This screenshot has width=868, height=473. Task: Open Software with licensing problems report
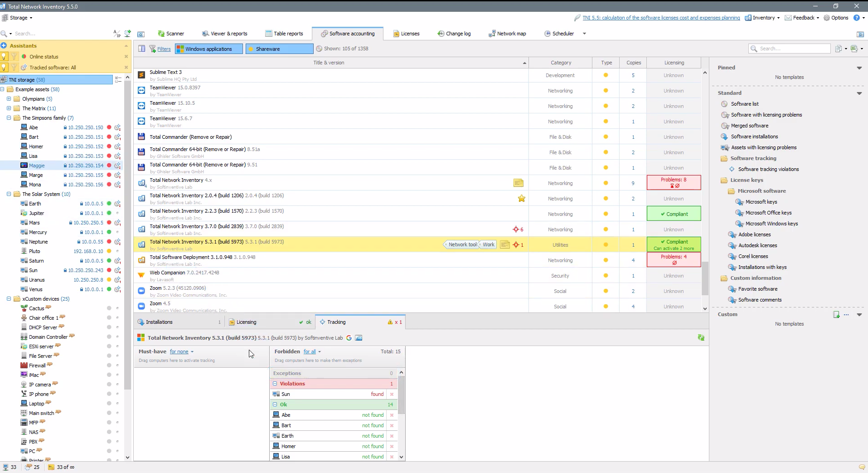point(766,115)
